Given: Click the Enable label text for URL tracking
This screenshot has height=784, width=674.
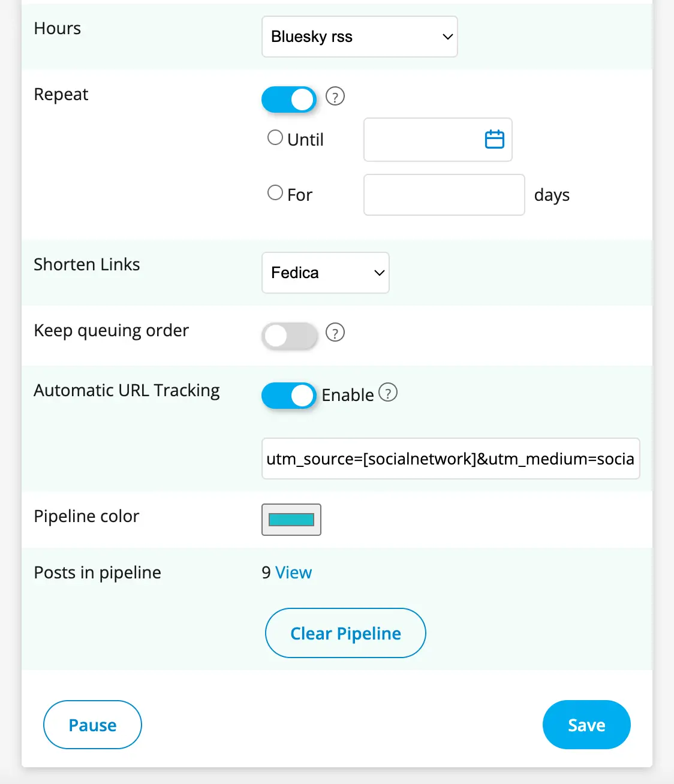Looking at the screenshot, I should click(348, 395).
